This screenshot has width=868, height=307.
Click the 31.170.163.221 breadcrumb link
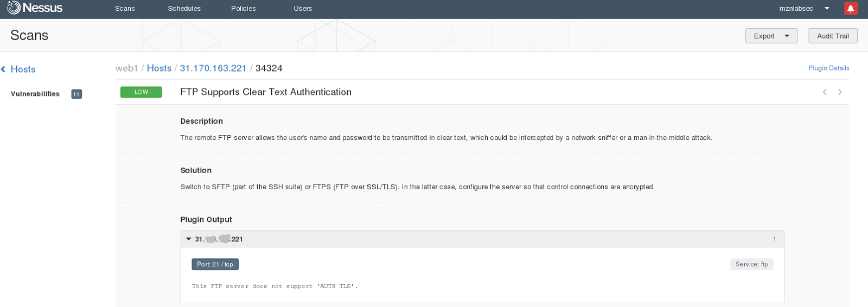coord(213,68)
